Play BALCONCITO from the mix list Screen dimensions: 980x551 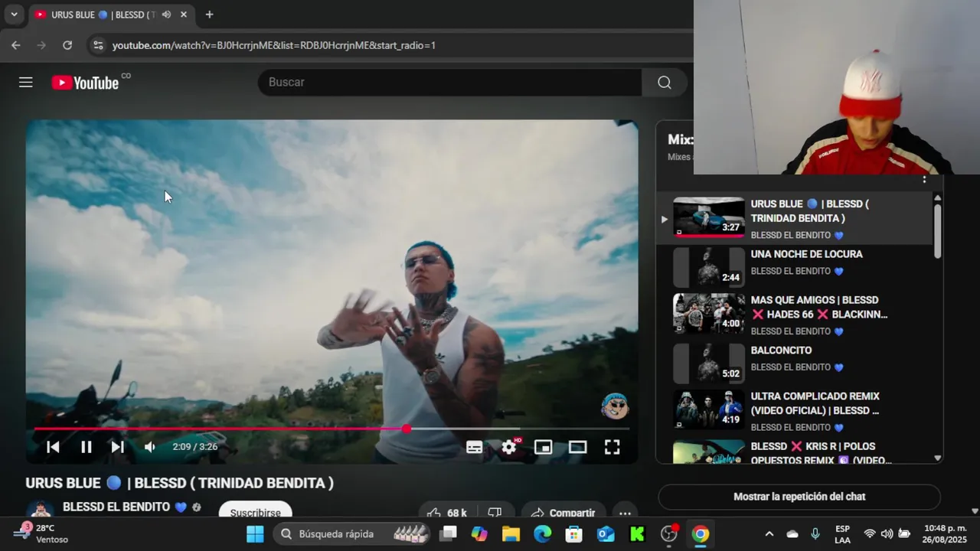point(795,363)
